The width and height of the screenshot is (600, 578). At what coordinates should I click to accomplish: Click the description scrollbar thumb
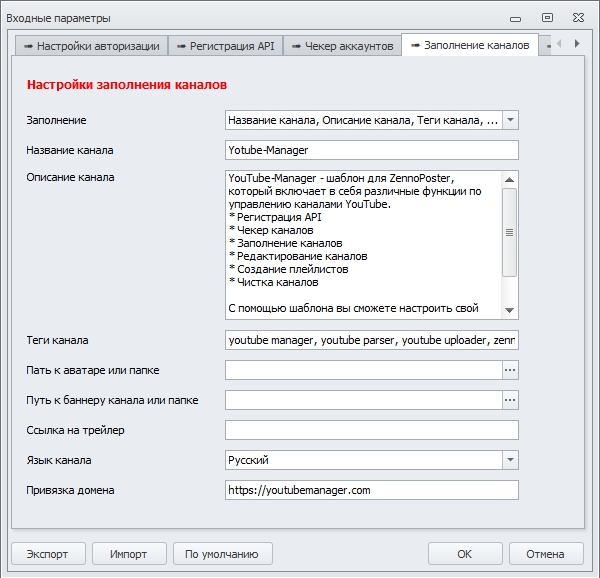click(509, 232)
